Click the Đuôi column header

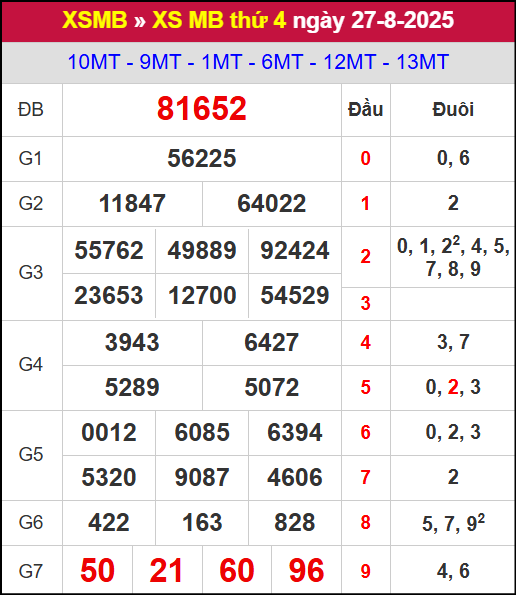pos(453,110)
